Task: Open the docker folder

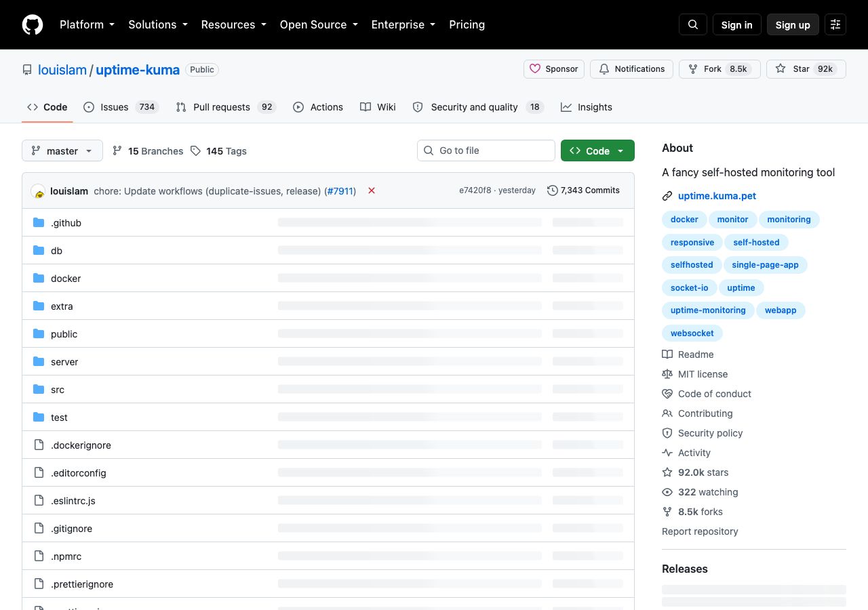Action: [66, 279]
